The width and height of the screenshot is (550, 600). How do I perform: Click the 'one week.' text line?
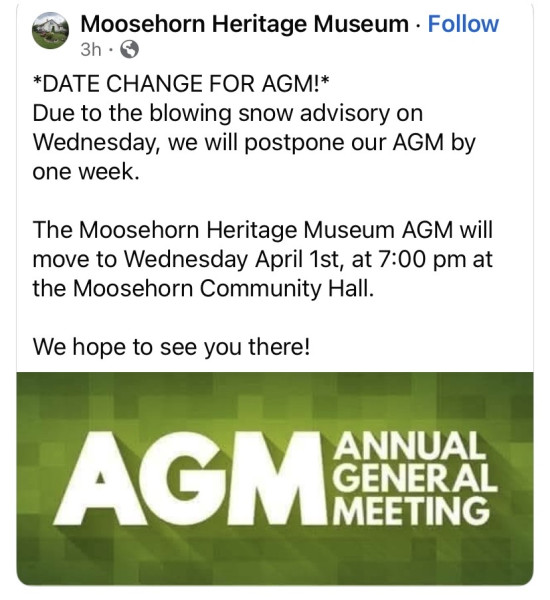86,172
